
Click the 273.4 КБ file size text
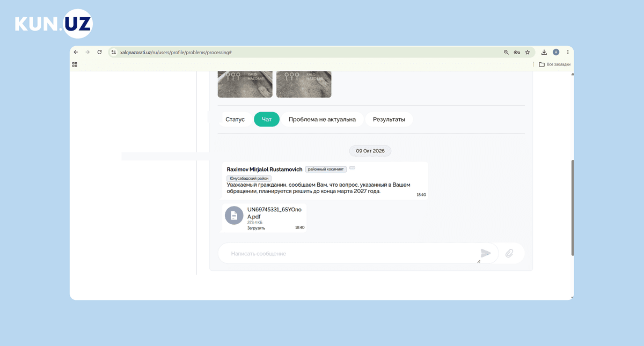(255, 222)
